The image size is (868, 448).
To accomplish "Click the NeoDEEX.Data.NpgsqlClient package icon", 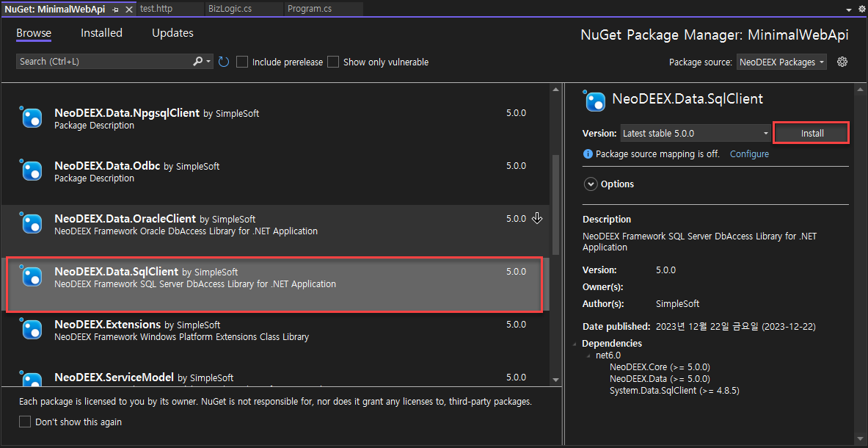I will (x=32, y=118).
